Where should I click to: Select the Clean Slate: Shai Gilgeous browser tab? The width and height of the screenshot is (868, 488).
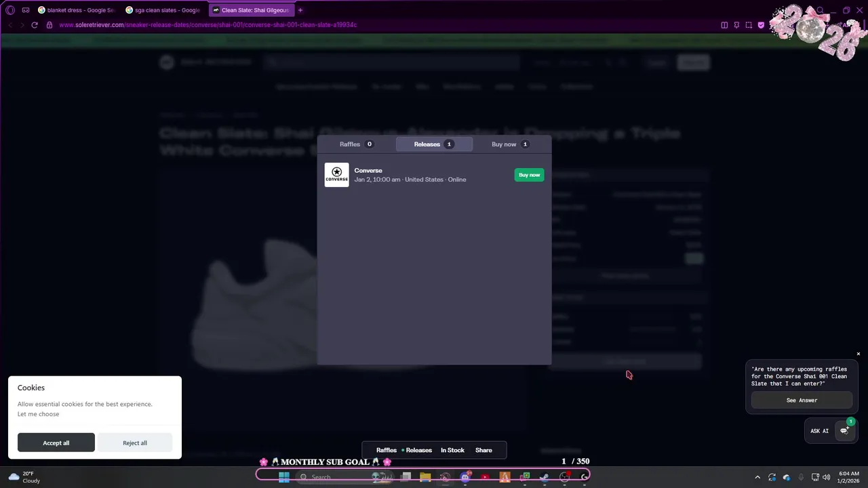(x=251, y=10)
